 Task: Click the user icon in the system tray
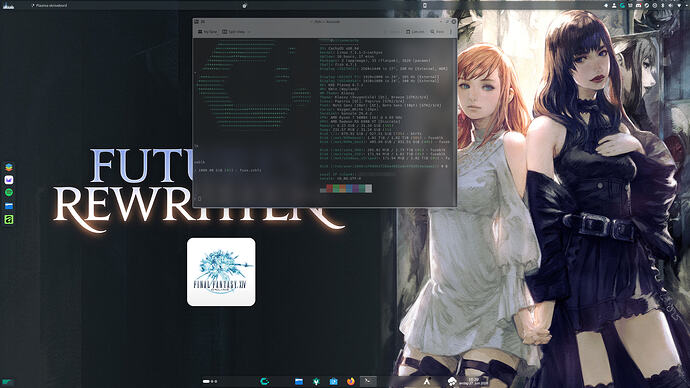click(x=614, y=5)
